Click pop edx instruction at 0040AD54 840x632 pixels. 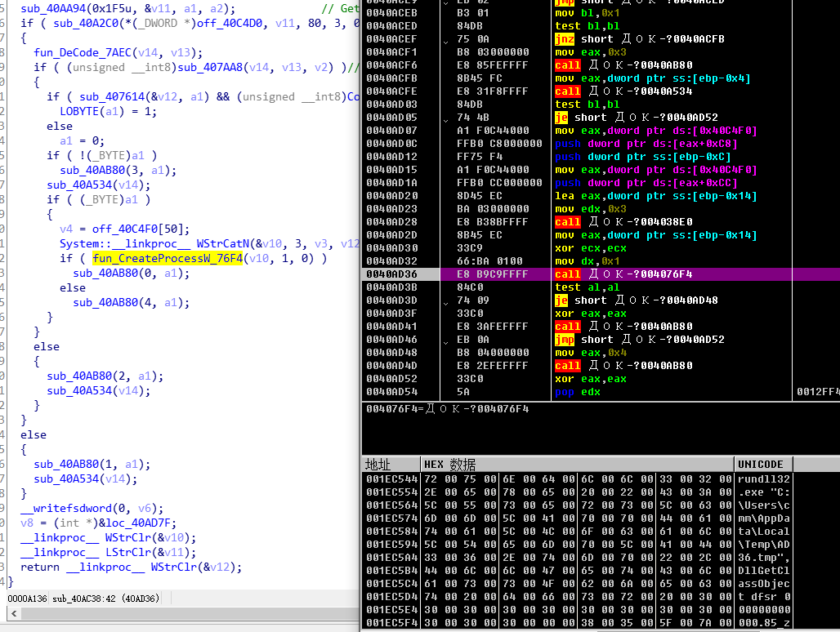coord(578,392)
